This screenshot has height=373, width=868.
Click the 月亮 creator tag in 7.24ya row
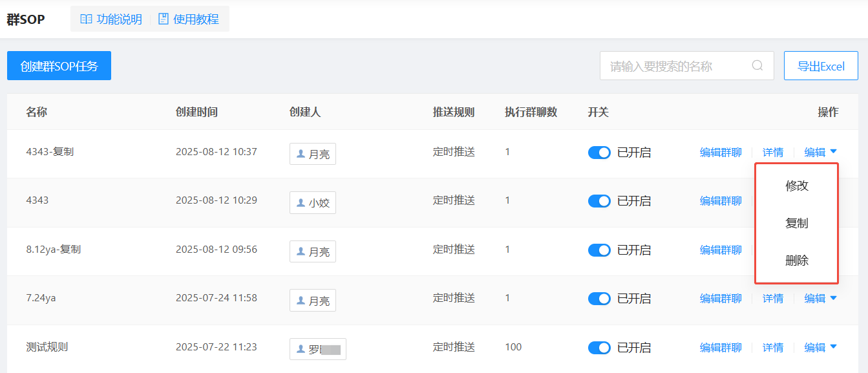click(x=313, y=301)
